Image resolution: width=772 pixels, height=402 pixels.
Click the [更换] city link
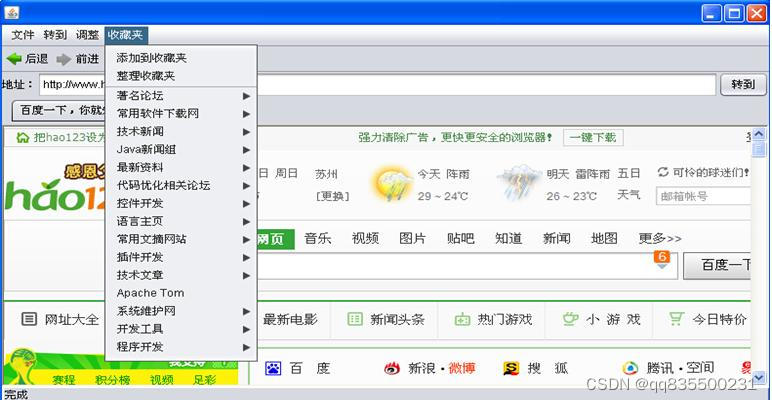click(332, 196)
